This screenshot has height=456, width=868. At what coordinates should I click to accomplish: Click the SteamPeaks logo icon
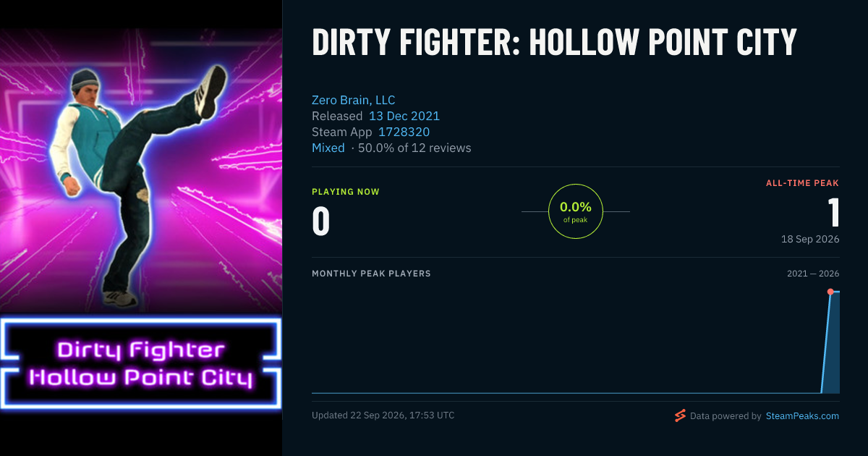click(x=680, y=415)
